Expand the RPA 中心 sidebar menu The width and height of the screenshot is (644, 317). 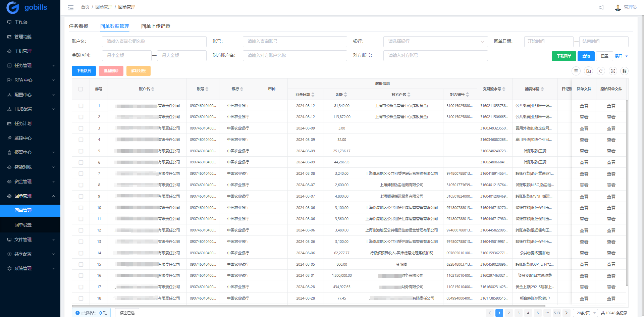point(30,80)
